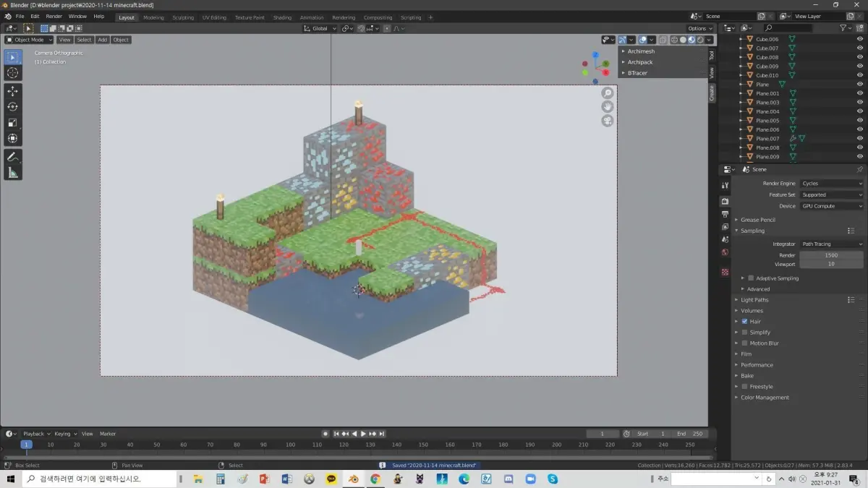The width and height of the screenshot is (868, 488).
Task: Open Word from the taskbar
Action: [x=286, y=479]
